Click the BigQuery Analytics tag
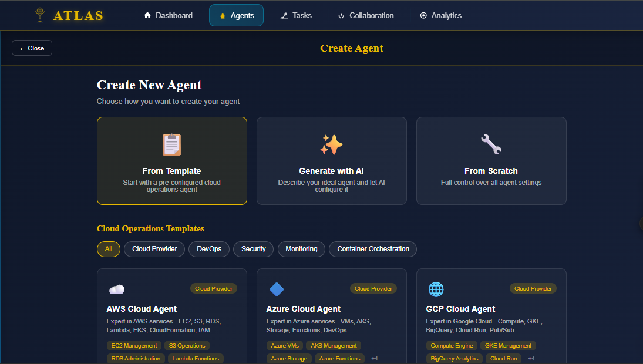643x364 pixels. pos(455,358)
